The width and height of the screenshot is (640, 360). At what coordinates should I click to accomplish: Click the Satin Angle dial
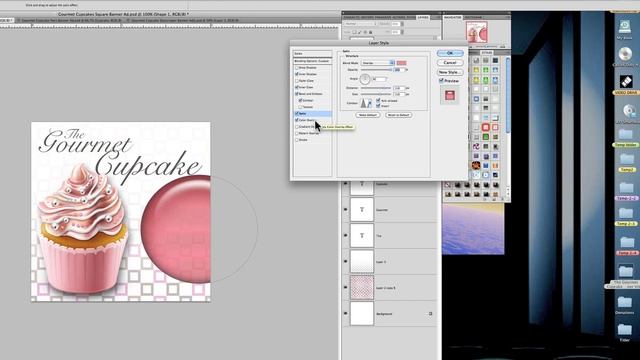tap(365, 79)
